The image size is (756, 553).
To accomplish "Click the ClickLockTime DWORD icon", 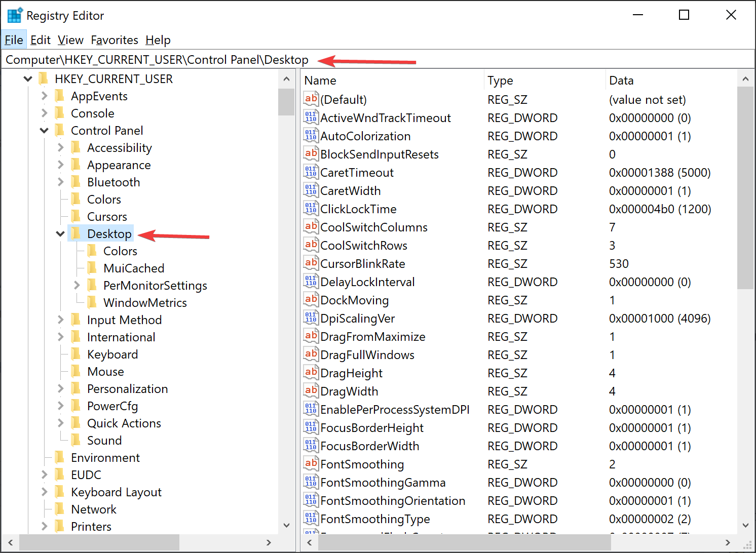I will pos(311,208).
